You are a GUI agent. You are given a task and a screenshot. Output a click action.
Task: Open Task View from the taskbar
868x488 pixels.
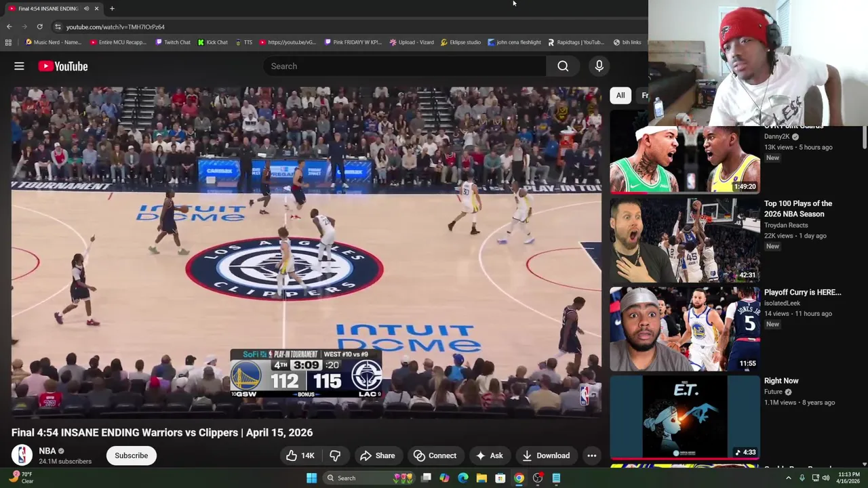coord(426,478)
